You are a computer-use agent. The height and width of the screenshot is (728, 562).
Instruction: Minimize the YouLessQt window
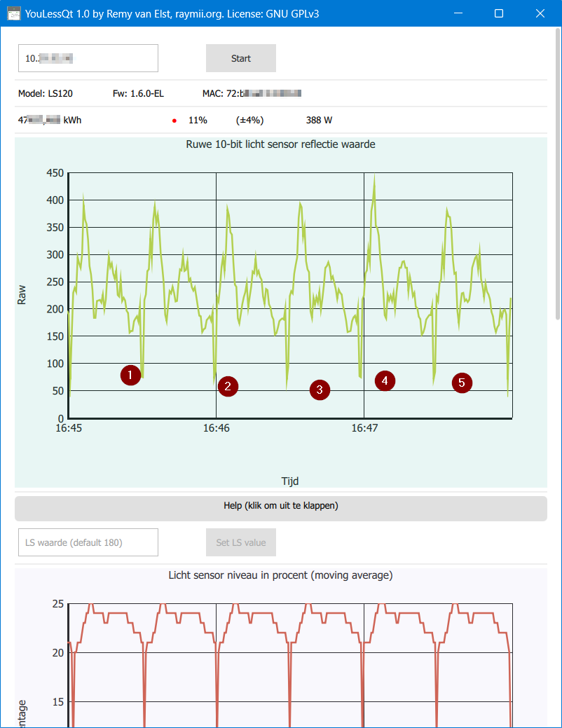coord(459,13)
